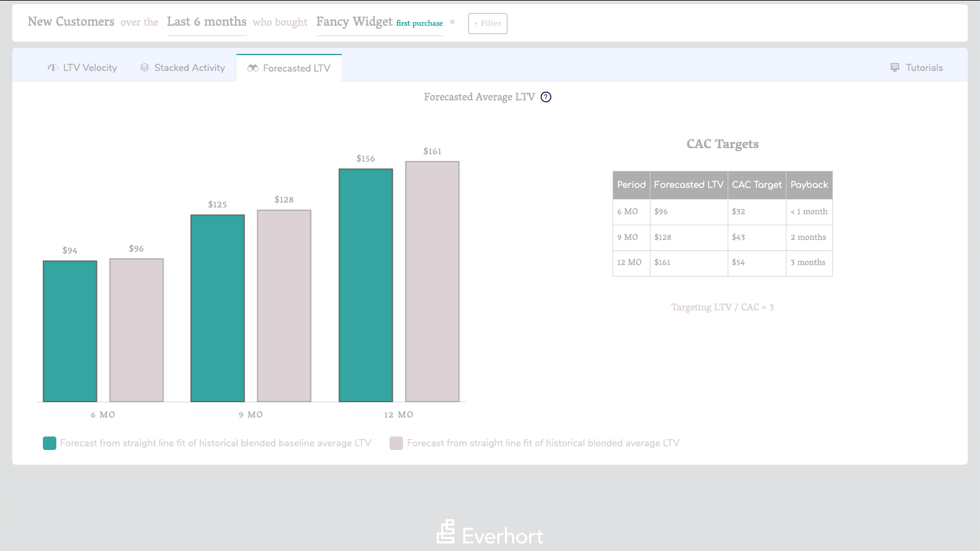Remove the Fancy Widget filter with the x

452,22
